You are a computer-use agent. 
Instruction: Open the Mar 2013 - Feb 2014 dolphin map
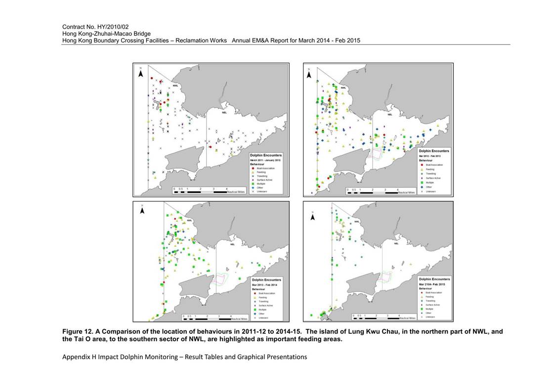point(211,262)
